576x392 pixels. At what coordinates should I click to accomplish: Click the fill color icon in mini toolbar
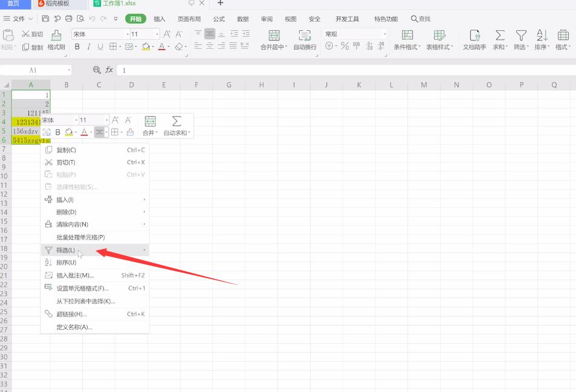[69, 132]
